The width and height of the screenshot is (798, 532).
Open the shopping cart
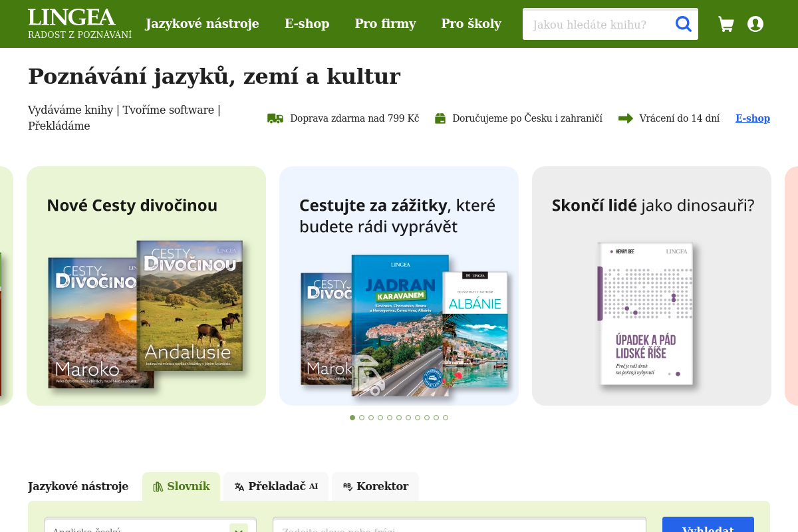(726, 24)
